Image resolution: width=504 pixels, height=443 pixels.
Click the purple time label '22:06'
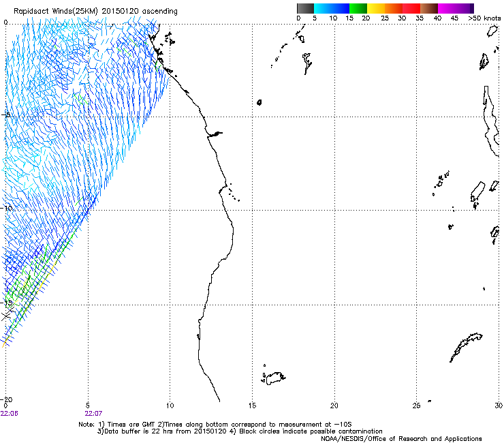click(10, 414)
